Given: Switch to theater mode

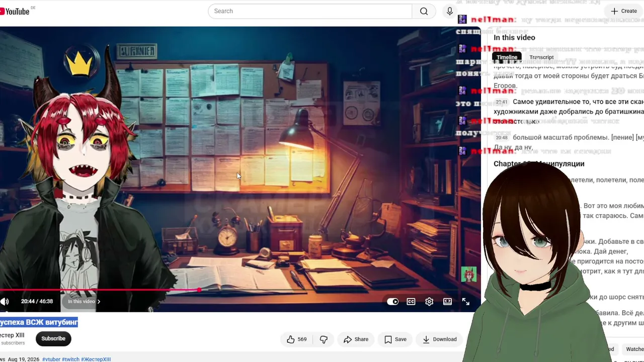Looking at the screenshot, I should (x=447, y=302).
